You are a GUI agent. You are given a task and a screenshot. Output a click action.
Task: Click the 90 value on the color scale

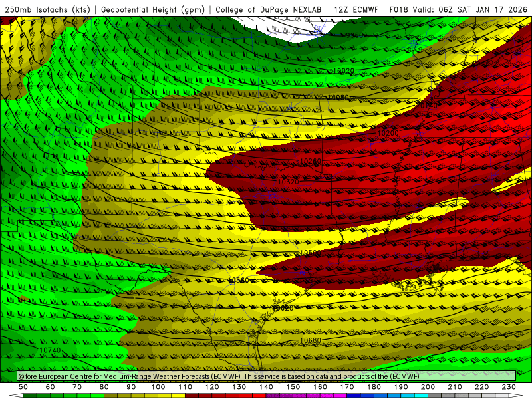coord(131,387)
